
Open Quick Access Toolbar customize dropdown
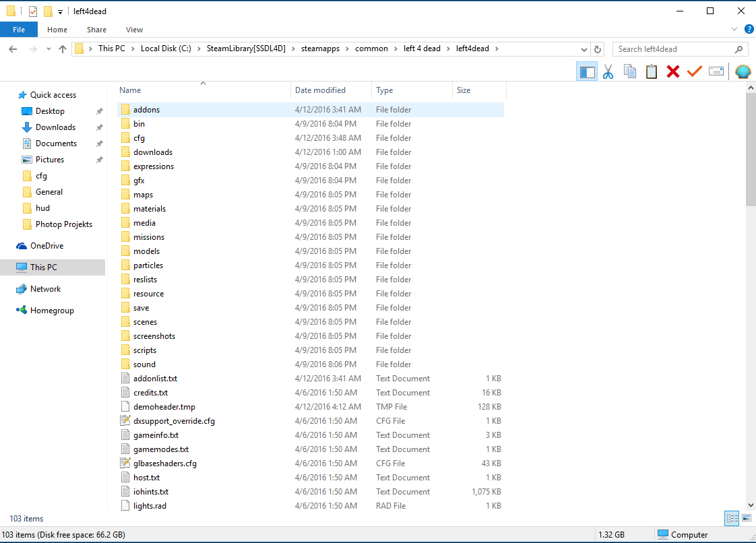tap(60, 11)
